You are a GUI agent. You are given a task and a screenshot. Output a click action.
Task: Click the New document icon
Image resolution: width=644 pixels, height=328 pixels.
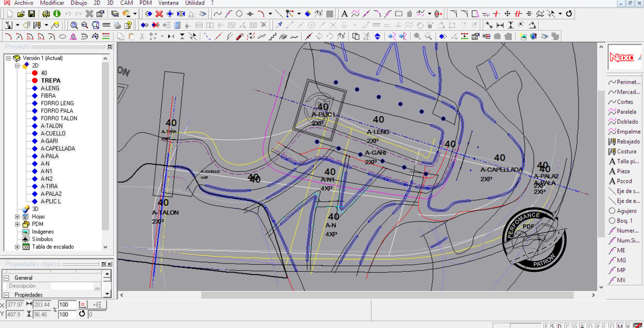pyautogui.click(x=9, y=14)
